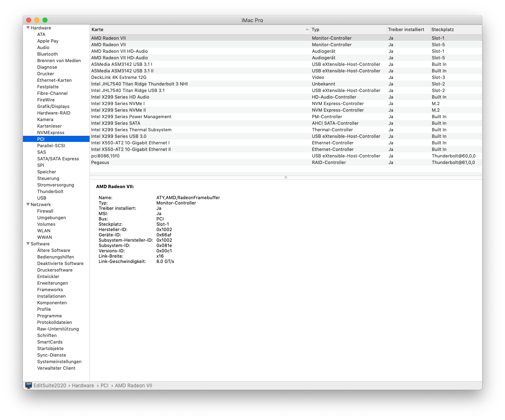
Task: Click the EditSuite2020 computer icon in path bar
Action: coord(29,386)
